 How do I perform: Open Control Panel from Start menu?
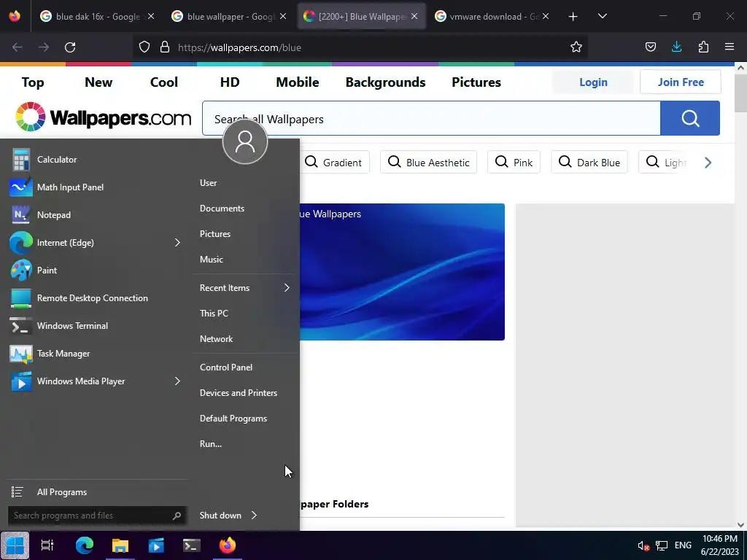point(226,367)
